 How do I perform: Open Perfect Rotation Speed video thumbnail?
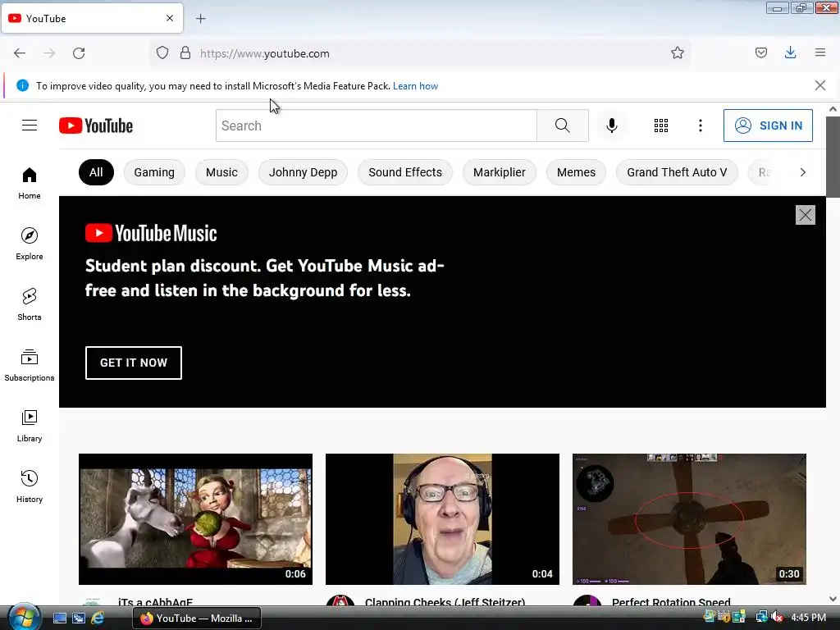(x=689, y=519)
